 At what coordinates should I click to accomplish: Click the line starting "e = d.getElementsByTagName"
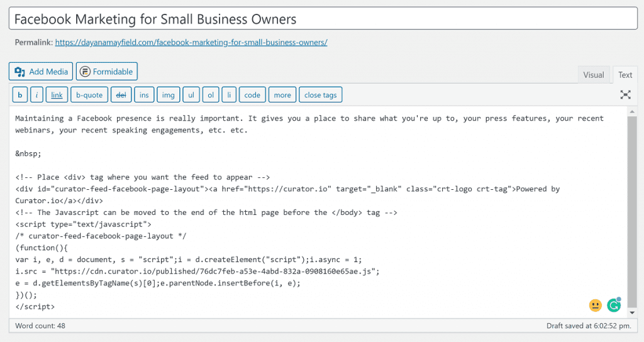(x=158, y=283)
